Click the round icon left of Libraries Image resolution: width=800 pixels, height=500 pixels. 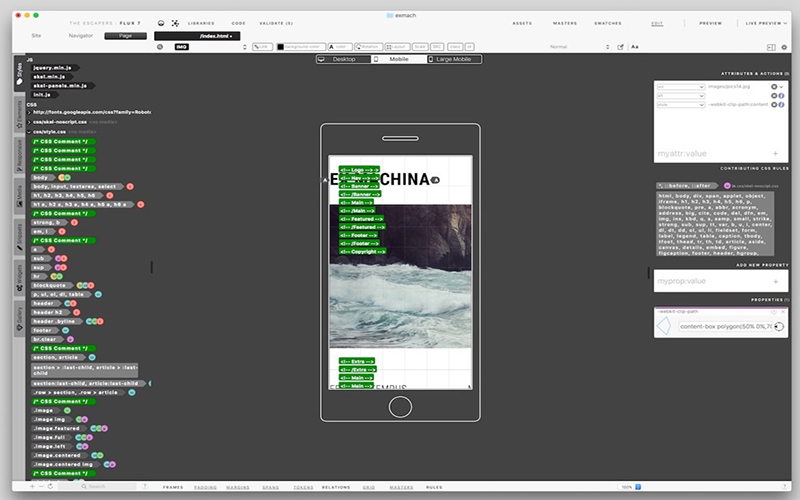tap(161, 23)
